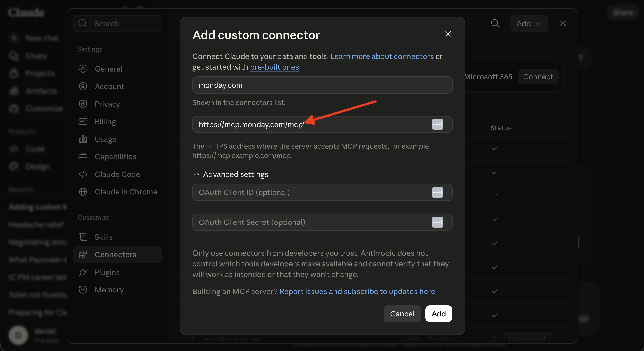Viewport: 644px width, 351px height.
Task: Open the pre-built ones link
Action: tap(274, 67)
